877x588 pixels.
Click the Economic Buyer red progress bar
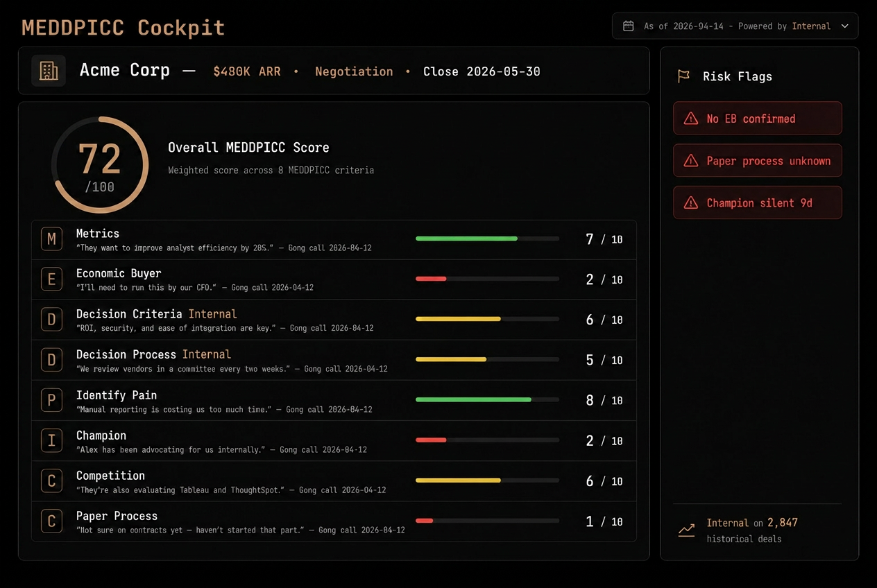click(x=487, y=279)
